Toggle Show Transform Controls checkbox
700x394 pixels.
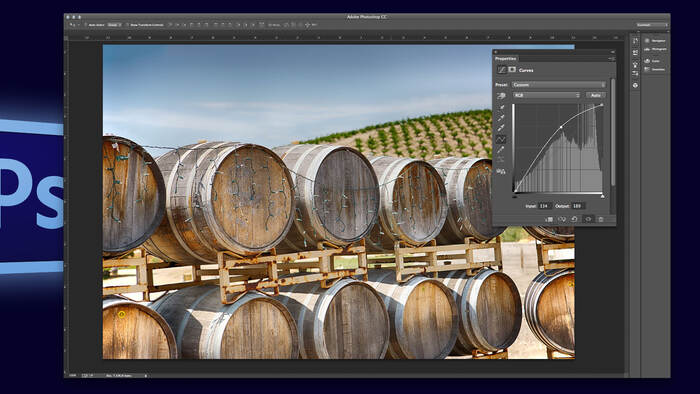(127, 25)
